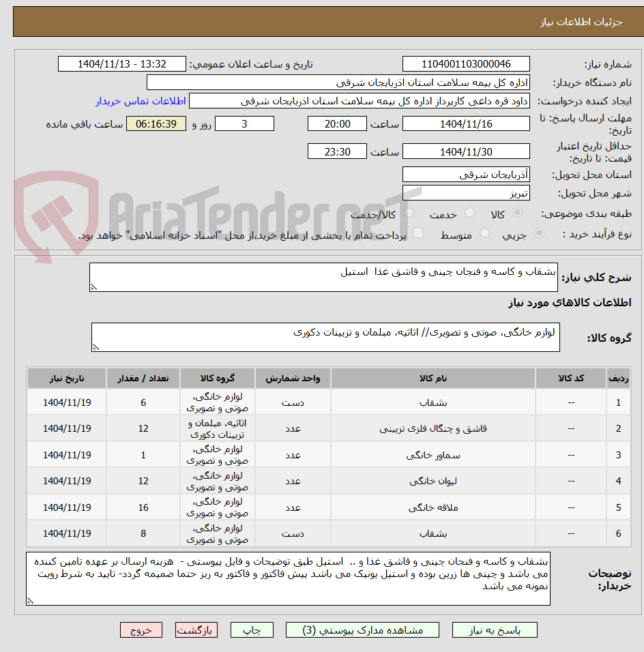Select the کالا/خدمت radio button
The height and width of the screenshot is (652, 644).
(409, 213)
